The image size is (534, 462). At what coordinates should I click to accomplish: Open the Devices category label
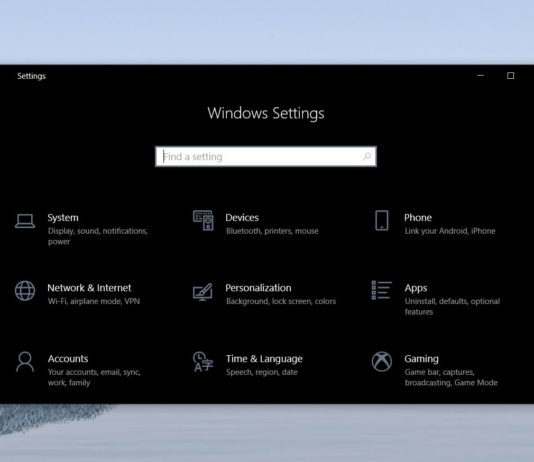click(x=242, y=218)
